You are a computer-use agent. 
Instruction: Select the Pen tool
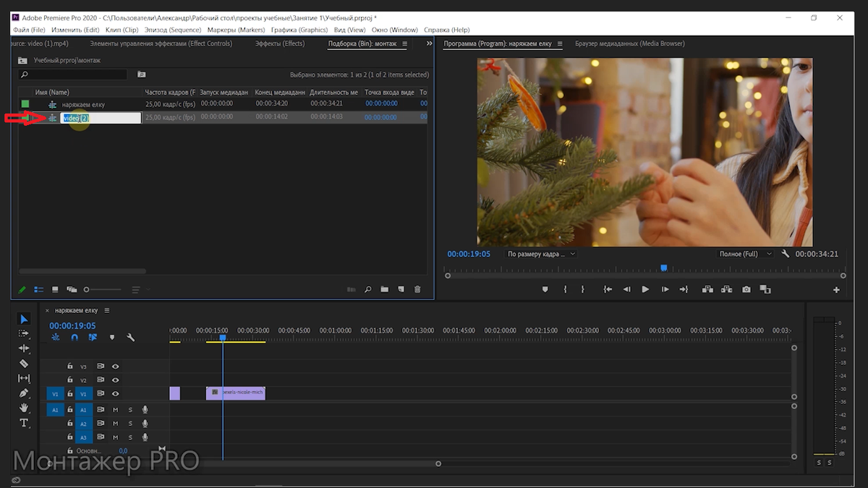24,393
